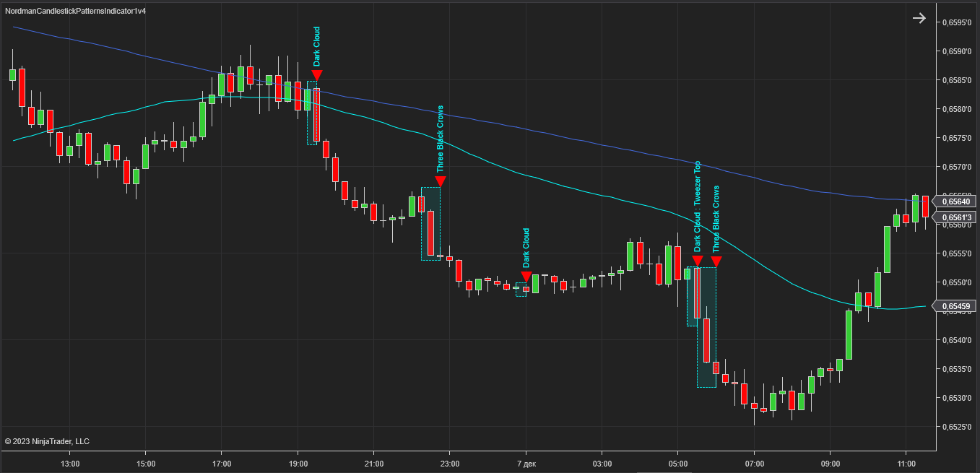Click the 0,6580'0 price axis label
Viewport: 980px width, 473px height.
(x=957, y=109)
